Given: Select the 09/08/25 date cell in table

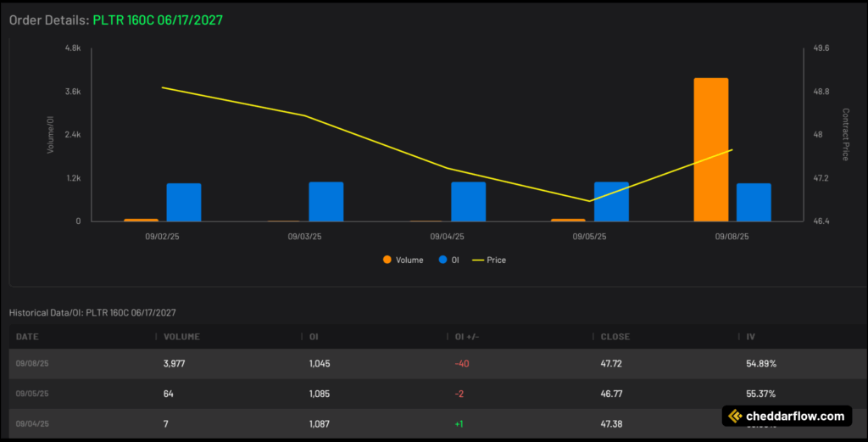Looking at the screenshot, I should tap(32, 364).
